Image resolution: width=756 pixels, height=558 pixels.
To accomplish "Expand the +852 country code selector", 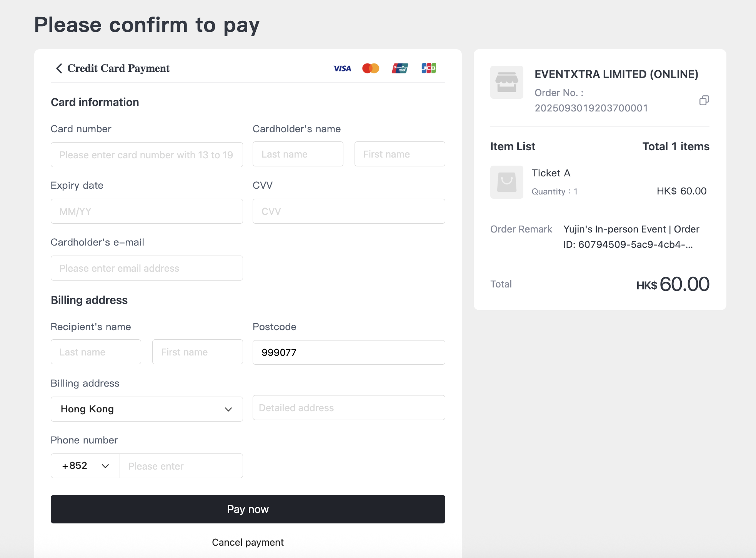I will coord(85,466).
